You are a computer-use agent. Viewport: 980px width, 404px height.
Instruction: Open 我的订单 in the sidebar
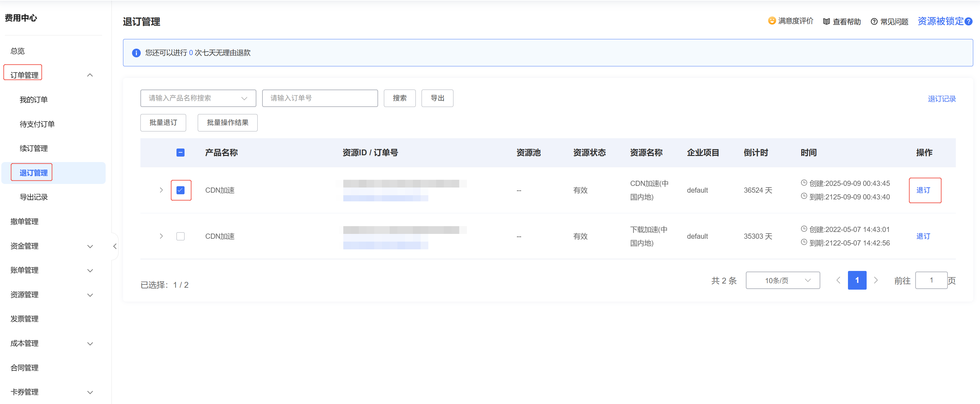(33, 100)
